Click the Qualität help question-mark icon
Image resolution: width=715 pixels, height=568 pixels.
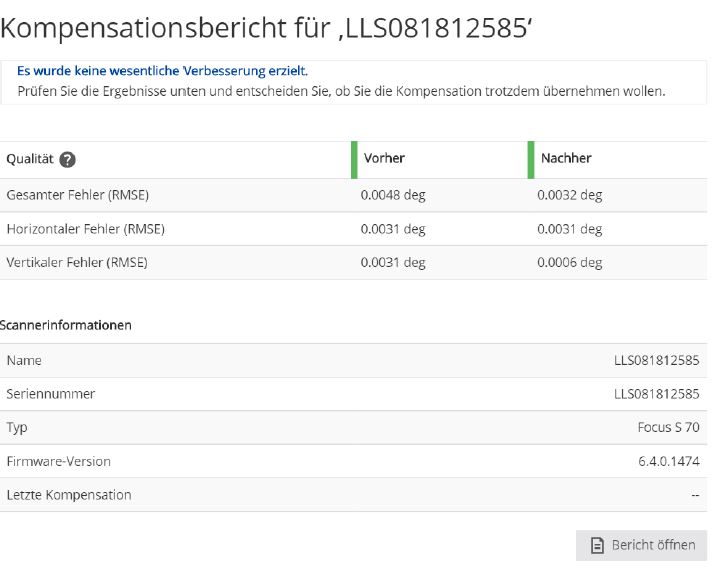point(68,160)
